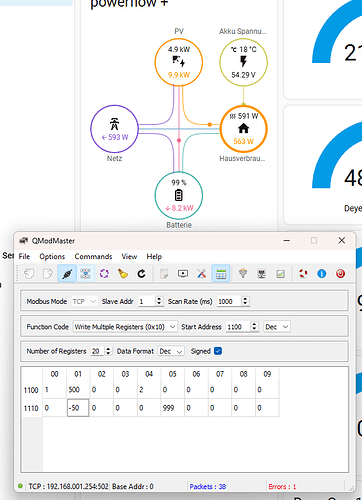
Task: Click Packets : 38 status text
Action: point(208,487)
